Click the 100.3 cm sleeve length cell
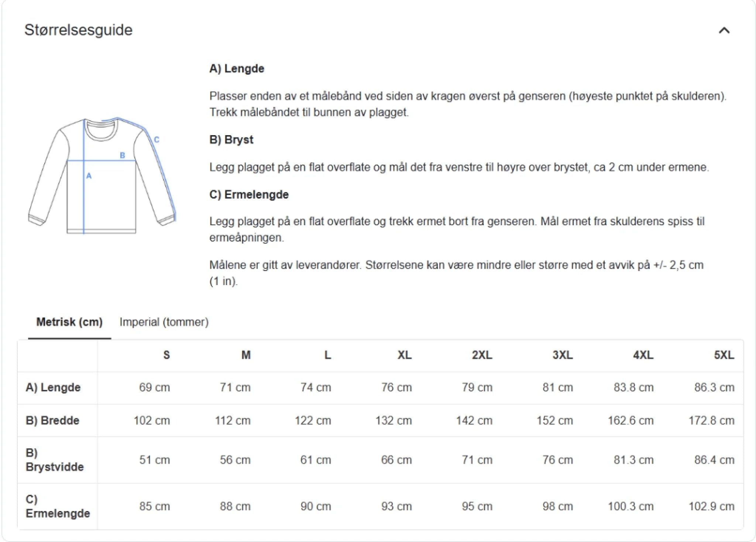Image resolution: width=756 pixels, height=542 pixels. click(630, 506)
